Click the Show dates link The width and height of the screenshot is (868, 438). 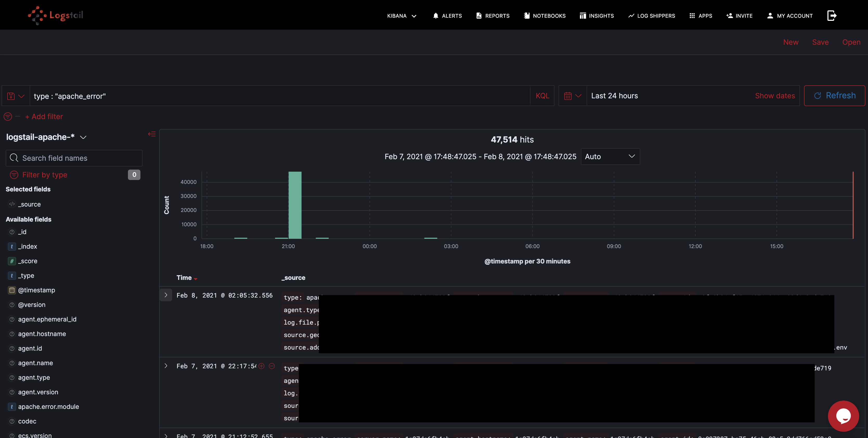pos(775,96)
